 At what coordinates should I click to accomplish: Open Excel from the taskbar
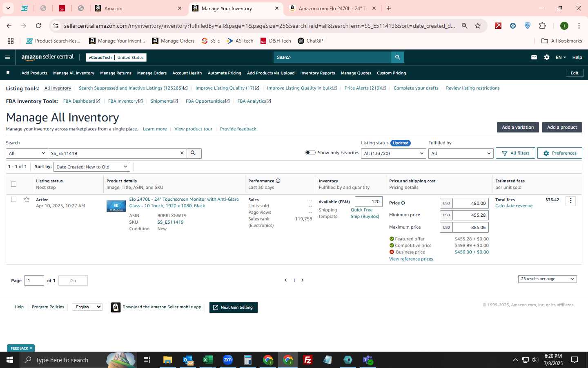point(207,360)
